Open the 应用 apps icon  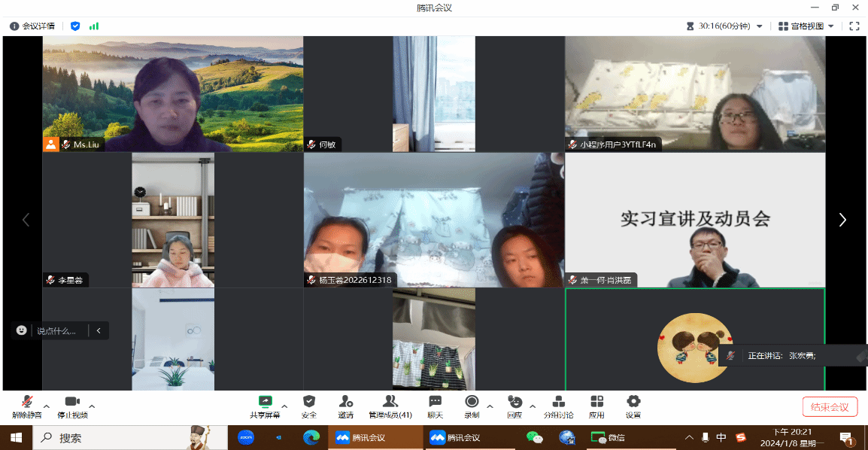click(x=596, y=406)
